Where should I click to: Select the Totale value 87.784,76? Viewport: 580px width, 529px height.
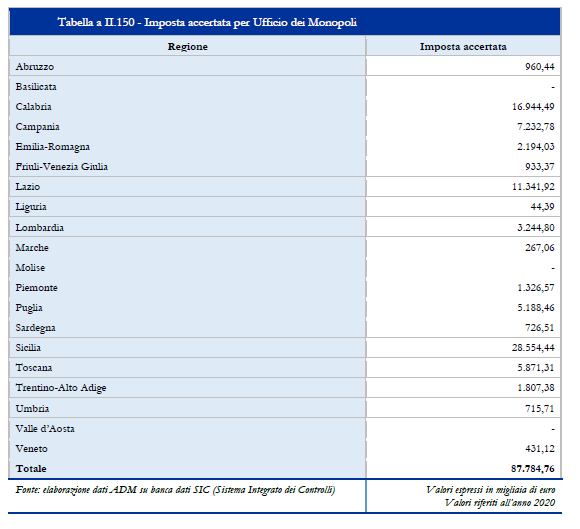click(x=533, y=469)
